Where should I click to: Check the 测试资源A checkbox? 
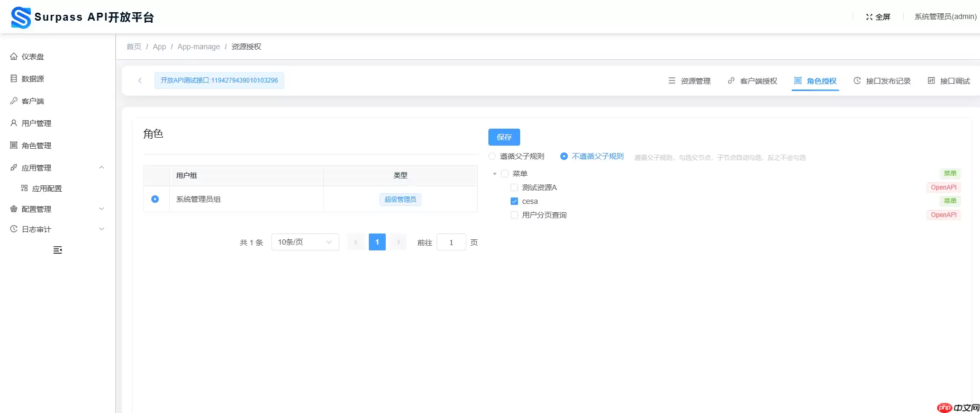[x=514, y=187]
